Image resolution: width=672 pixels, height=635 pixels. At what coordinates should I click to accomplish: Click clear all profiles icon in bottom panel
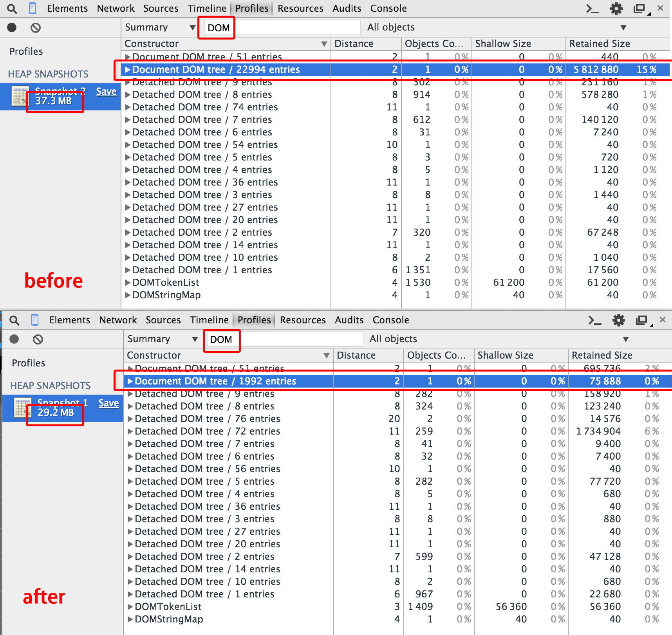[38, 339]
